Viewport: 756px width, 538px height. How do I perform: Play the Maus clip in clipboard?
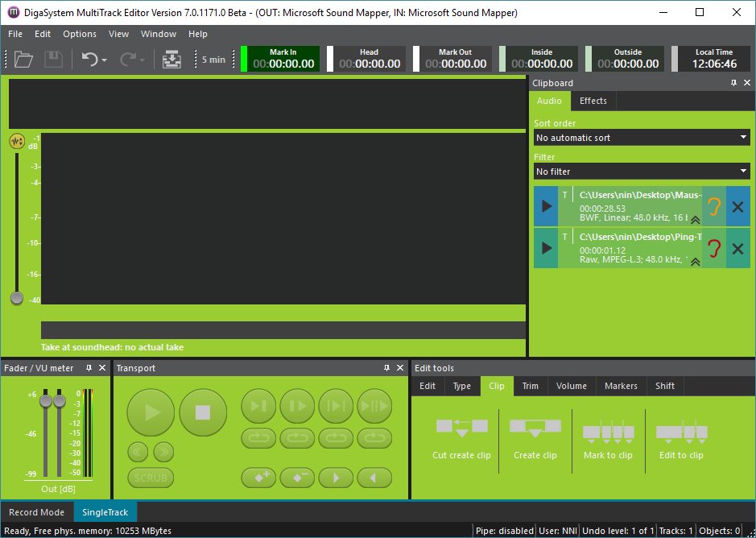(547, 207)
